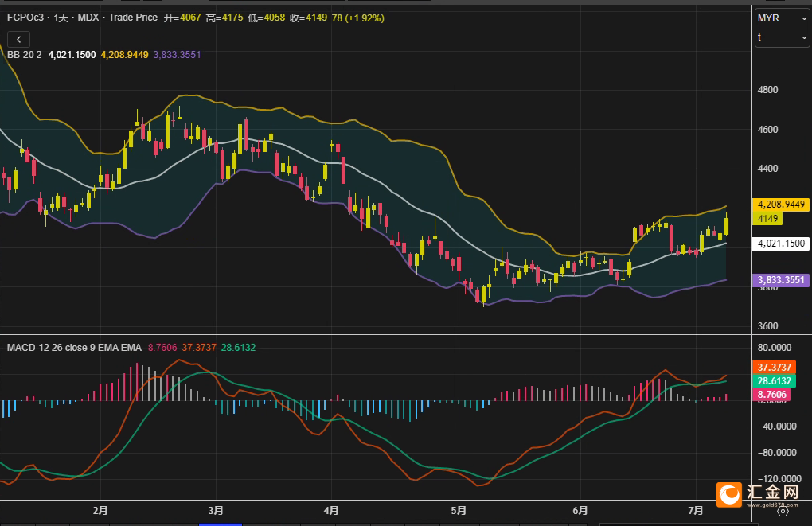Screen dimensions: 812x526
Task: Click the 高=4175 high value
Action: 224,18
